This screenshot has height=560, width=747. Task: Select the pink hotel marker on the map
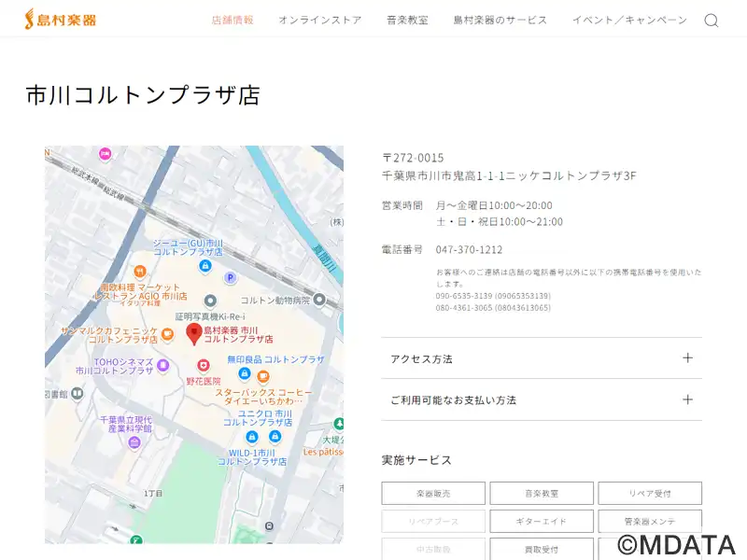pyautogui.click(x=105, y=154)
